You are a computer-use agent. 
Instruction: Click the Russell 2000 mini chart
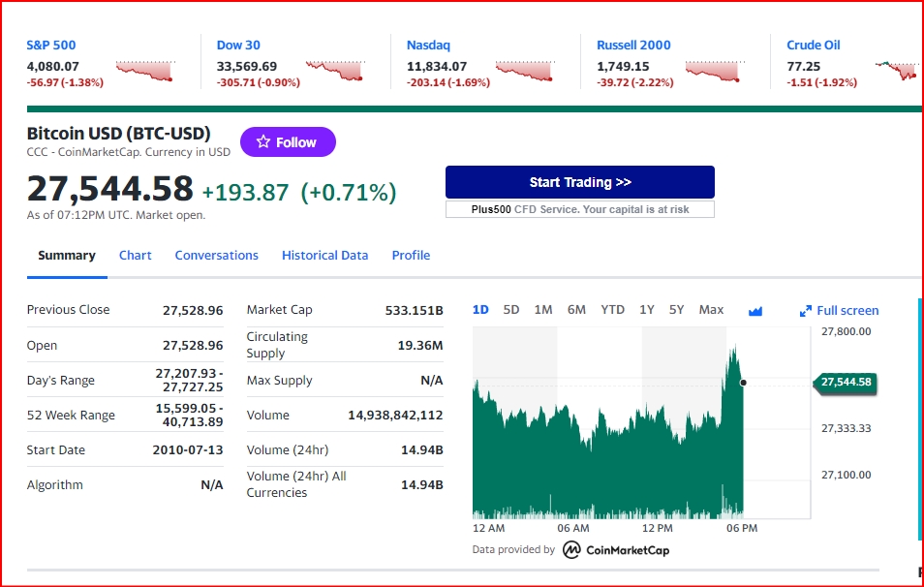(714, 71)
